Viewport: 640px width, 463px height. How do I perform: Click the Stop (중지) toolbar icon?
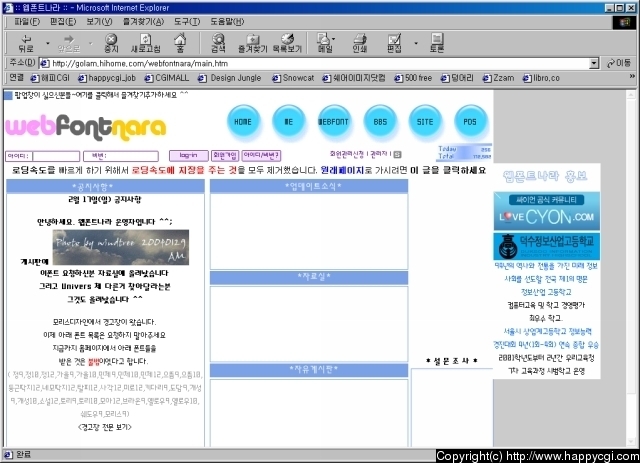click(x=111, y=43)
